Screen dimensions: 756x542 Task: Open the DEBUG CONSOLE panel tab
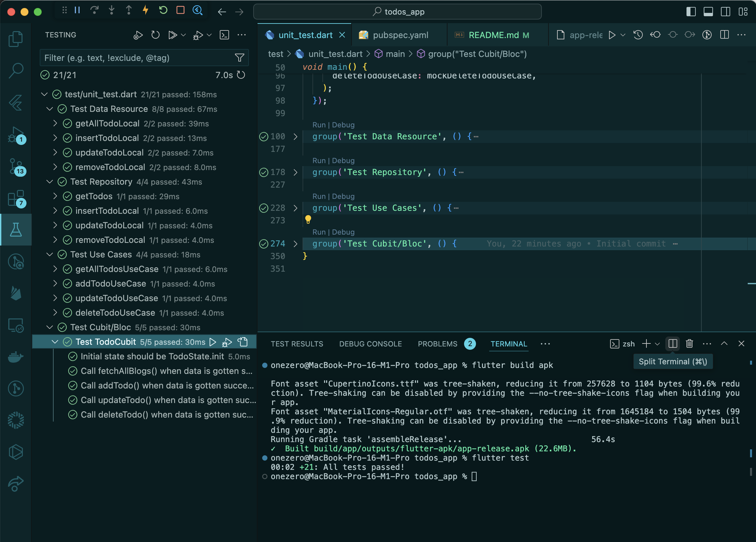370,344
